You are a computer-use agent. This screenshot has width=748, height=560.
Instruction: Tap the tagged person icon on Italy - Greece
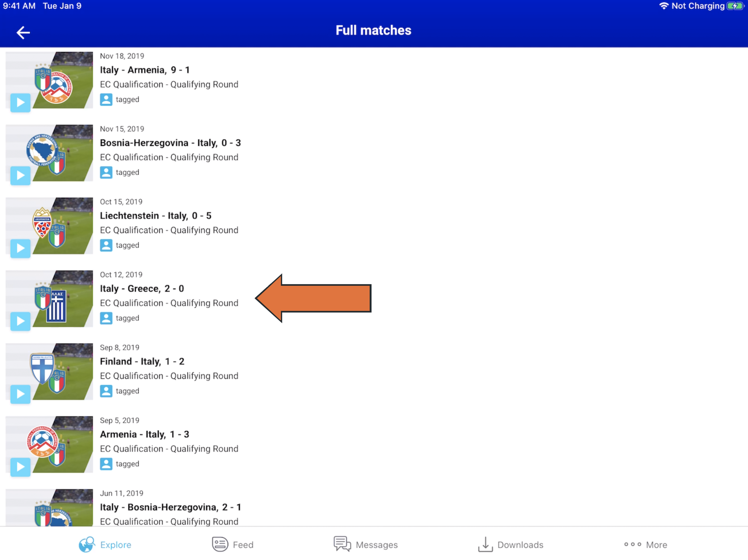tap(106, 318)
